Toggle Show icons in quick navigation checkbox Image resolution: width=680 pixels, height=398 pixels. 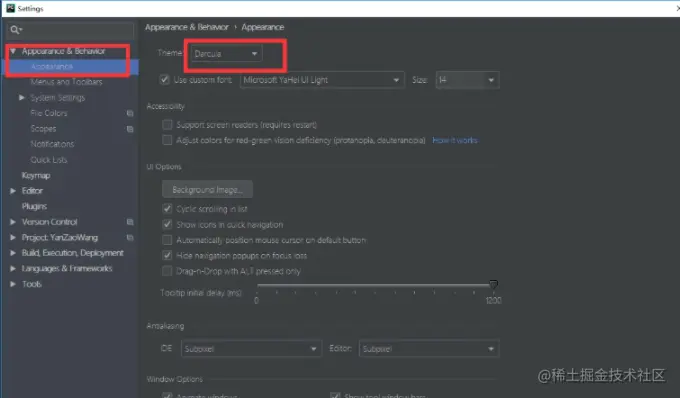(x=167, y=224)
